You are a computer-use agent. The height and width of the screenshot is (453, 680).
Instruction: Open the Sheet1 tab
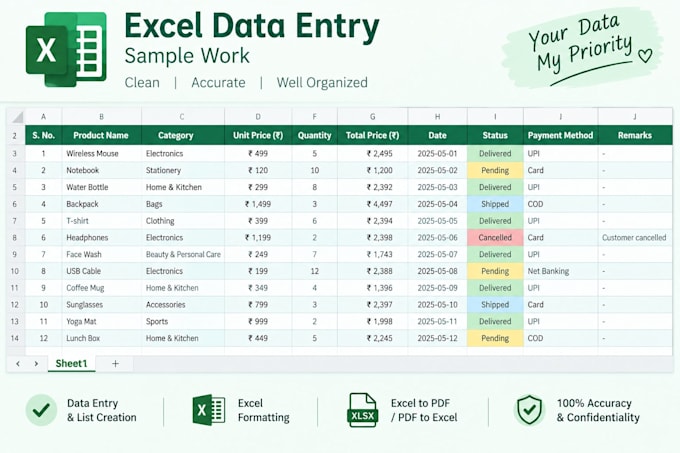click(71, 364)
